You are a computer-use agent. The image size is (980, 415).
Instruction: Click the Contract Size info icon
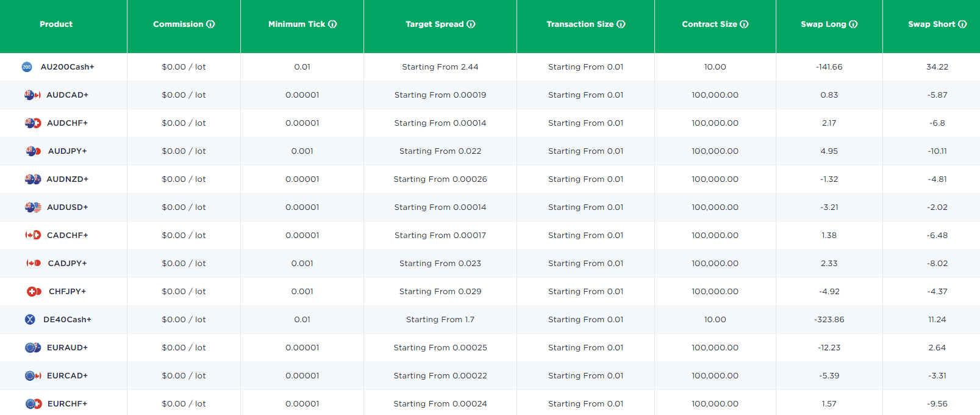pyautogui.click(x=744, y=24)
